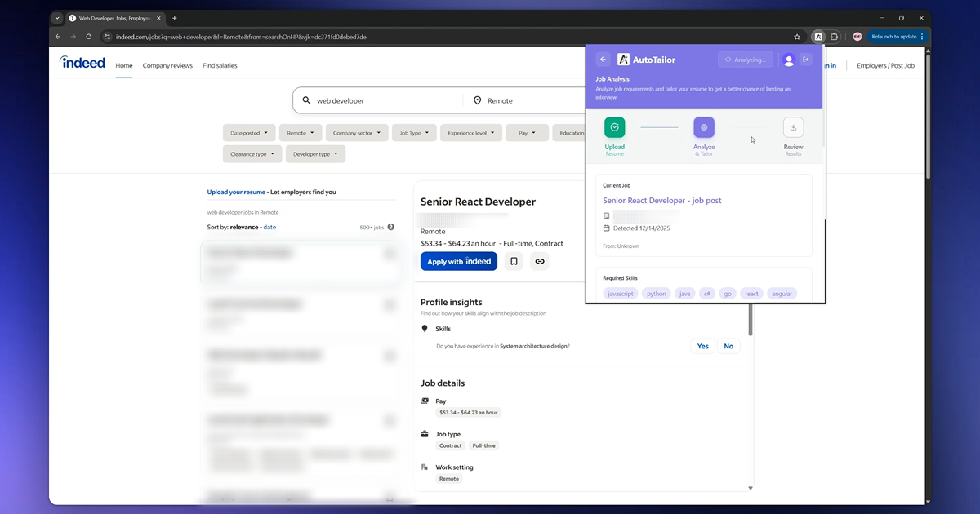Open the Experience level filter dropdown
The width and height of the screenshot is (980, 514).
[x=471, y=132]
